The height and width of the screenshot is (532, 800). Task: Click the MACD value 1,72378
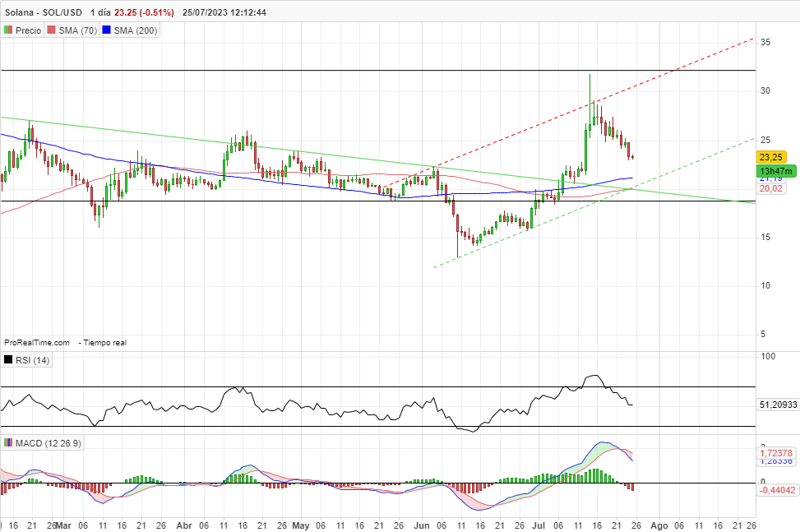776,453
